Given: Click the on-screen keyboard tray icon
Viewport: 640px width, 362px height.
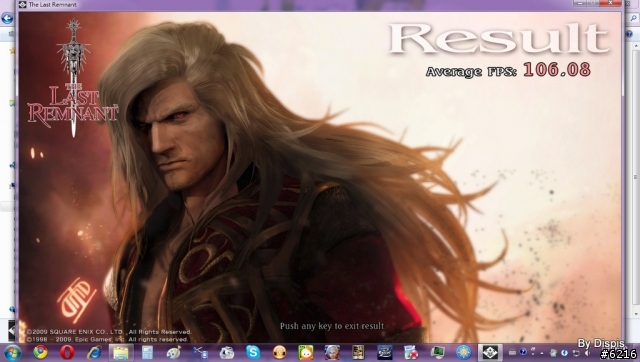Looking at the screenshot, I should (x=512, y=353).
